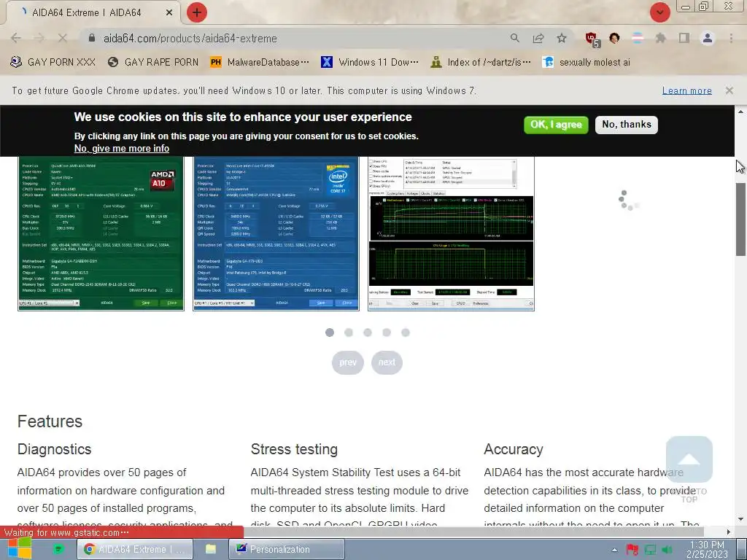This screenshot has width=747, height=560.
Task: Select the first carousel dot
Action: (330, 332)
